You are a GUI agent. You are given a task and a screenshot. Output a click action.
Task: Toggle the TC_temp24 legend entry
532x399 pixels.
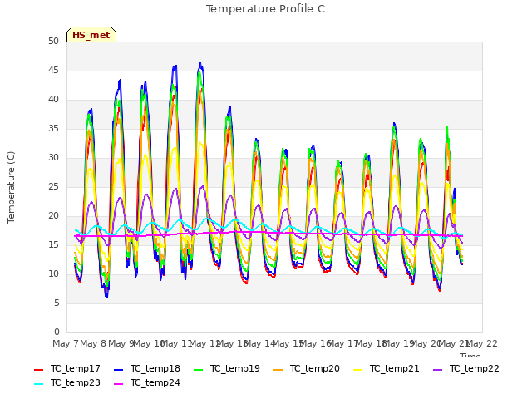coord(147,383)
